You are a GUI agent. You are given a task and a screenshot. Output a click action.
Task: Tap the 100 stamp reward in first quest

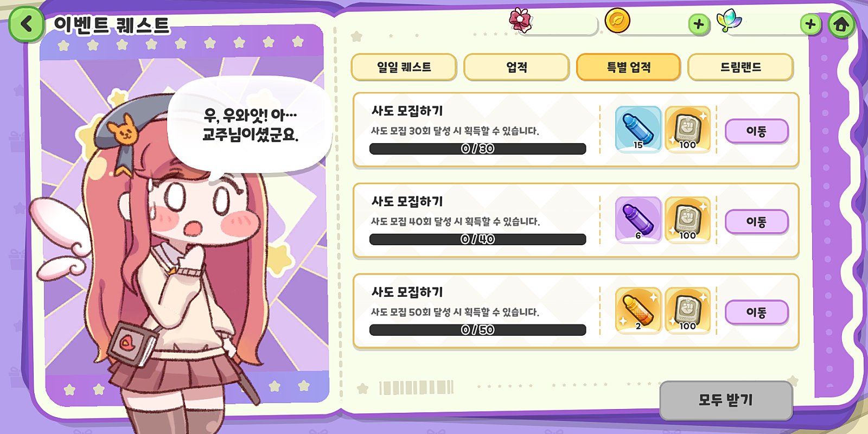(x=687, y=129)
